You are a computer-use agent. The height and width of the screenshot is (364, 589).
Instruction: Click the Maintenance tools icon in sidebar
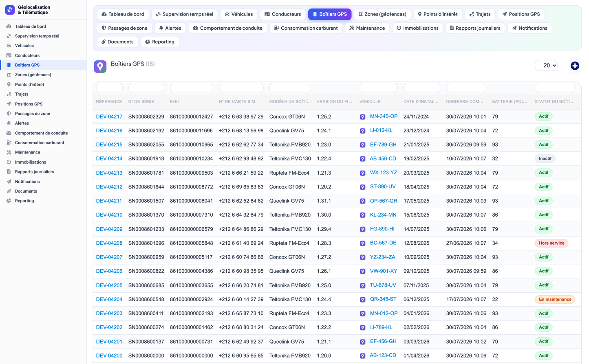click(x=9, y=152)
